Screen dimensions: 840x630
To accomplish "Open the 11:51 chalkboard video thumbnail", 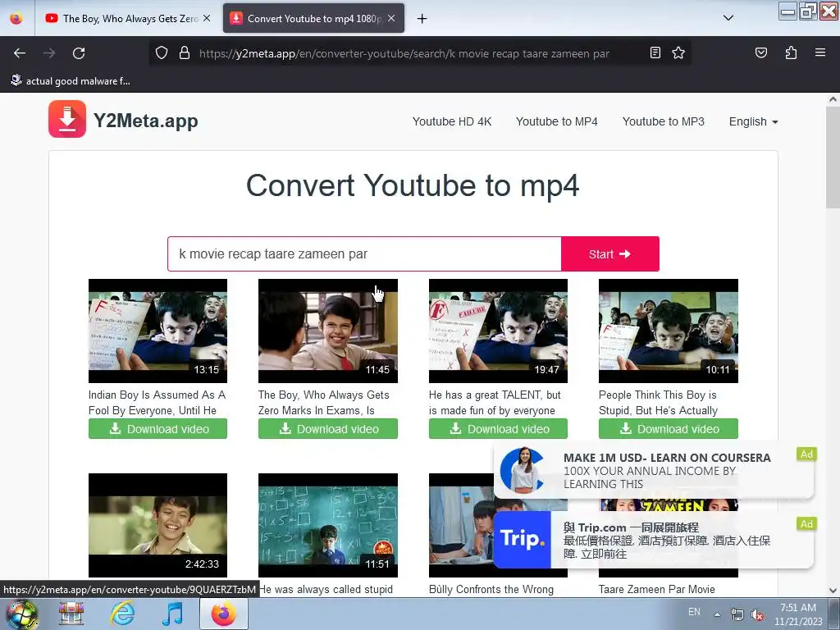I will [328, 525].
